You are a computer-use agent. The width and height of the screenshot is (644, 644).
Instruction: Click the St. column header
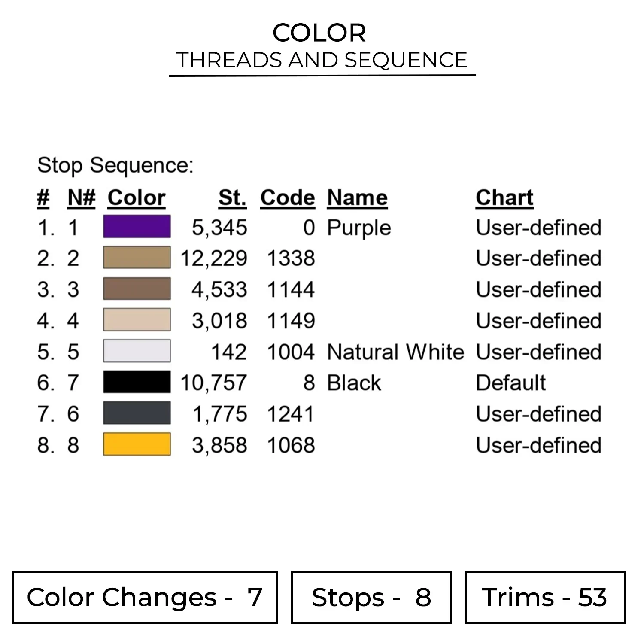click(232, 198)
